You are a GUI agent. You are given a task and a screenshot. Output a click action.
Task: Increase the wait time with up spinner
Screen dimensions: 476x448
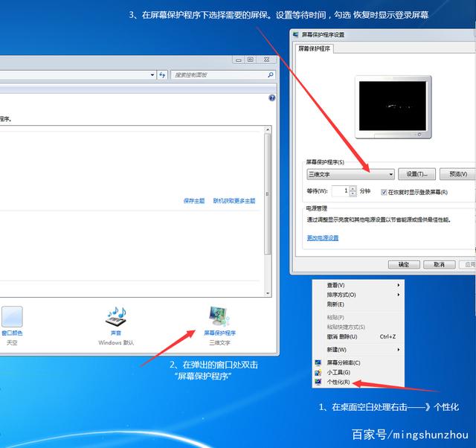coord(353,188)
